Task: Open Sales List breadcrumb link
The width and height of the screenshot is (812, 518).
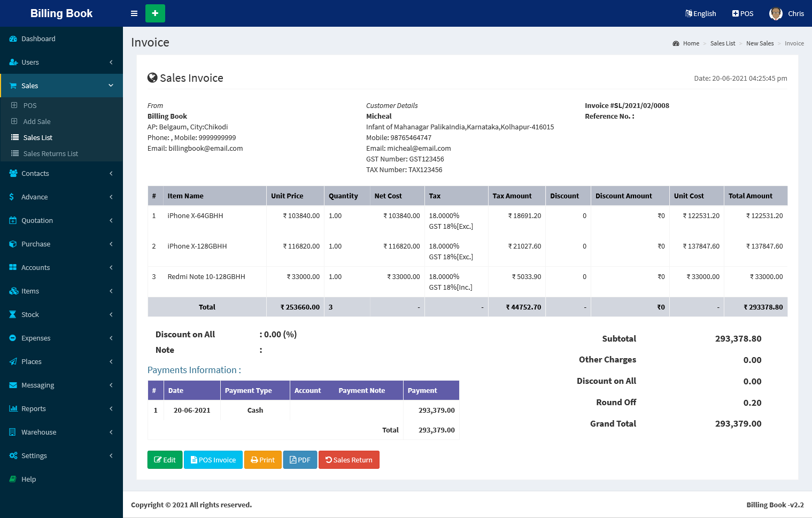Action: coord(722,43)
